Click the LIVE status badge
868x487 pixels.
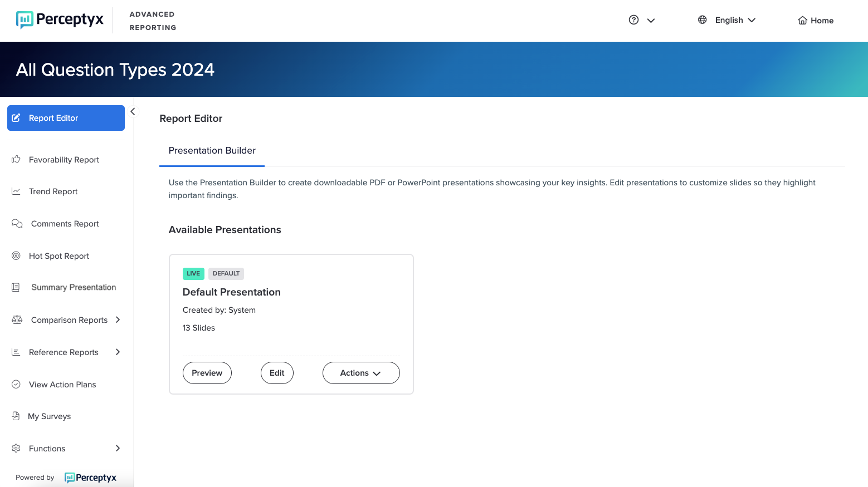point(193,273)
